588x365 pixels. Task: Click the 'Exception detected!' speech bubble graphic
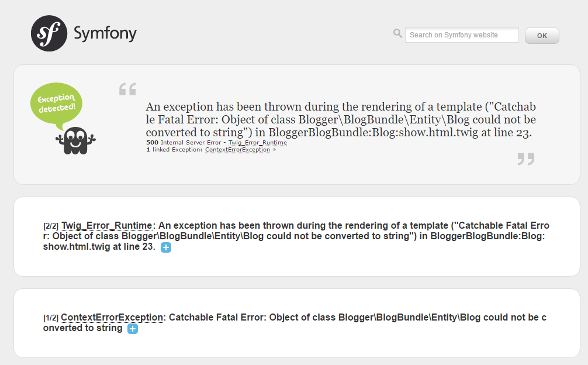(56, 104)
